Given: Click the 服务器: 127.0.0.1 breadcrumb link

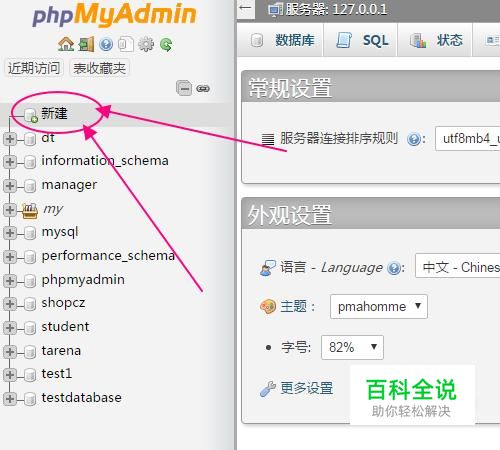Looking at the screenshot, I should [336, 9].
